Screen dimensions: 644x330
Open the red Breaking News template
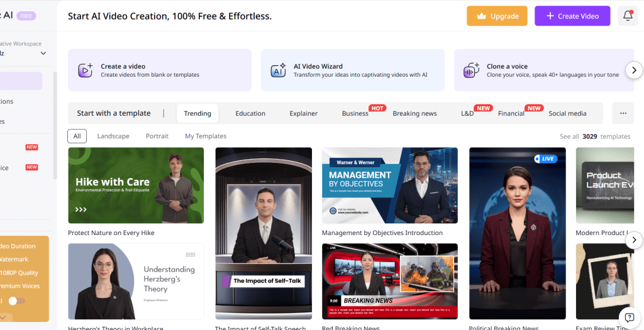tap(390, 281)
